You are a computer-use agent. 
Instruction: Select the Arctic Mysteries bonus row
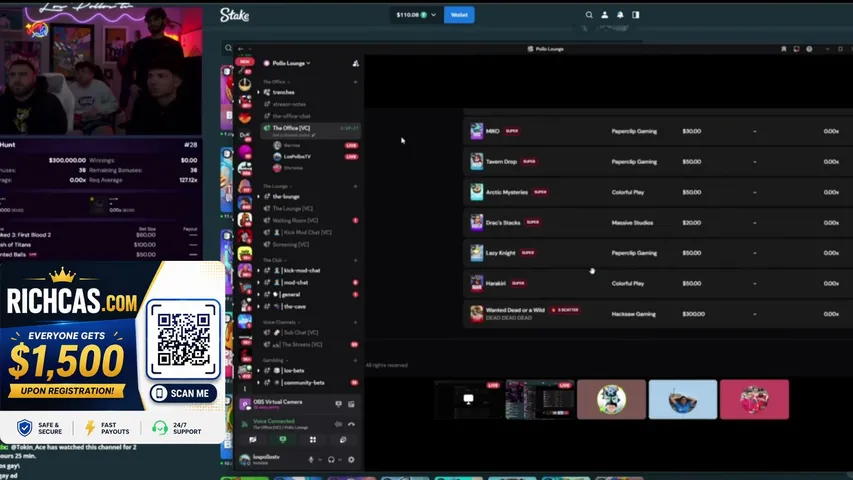point(658,192)
